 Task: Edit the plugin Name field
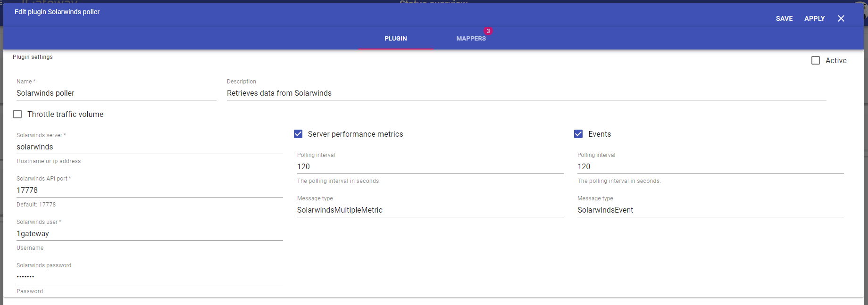pyautogui.click(x=116, y=93)
